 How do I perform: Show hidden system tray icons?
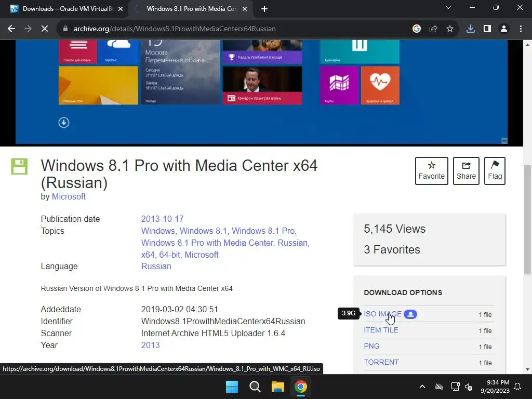(x=422, y=387)
